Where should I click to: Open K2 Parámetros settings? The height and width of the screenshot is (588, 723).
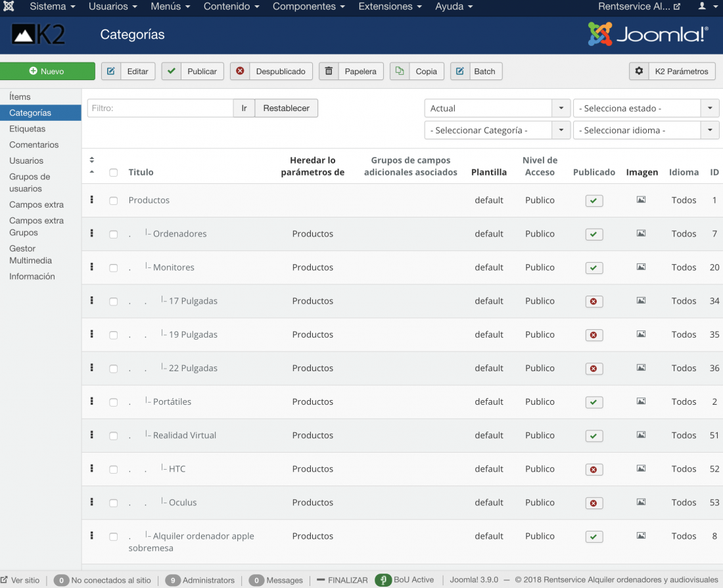tap(672, 71)
